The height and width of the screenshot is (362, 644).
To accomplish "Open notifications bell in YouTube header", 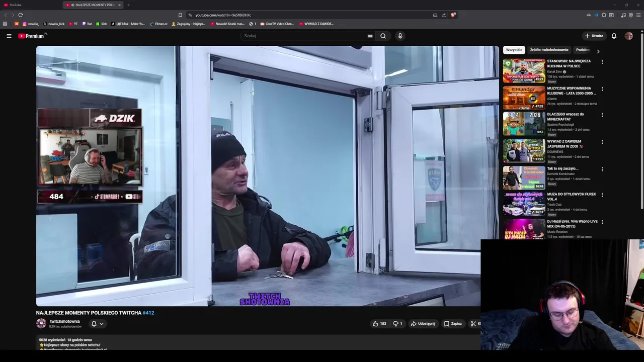I will pos(614,36).
